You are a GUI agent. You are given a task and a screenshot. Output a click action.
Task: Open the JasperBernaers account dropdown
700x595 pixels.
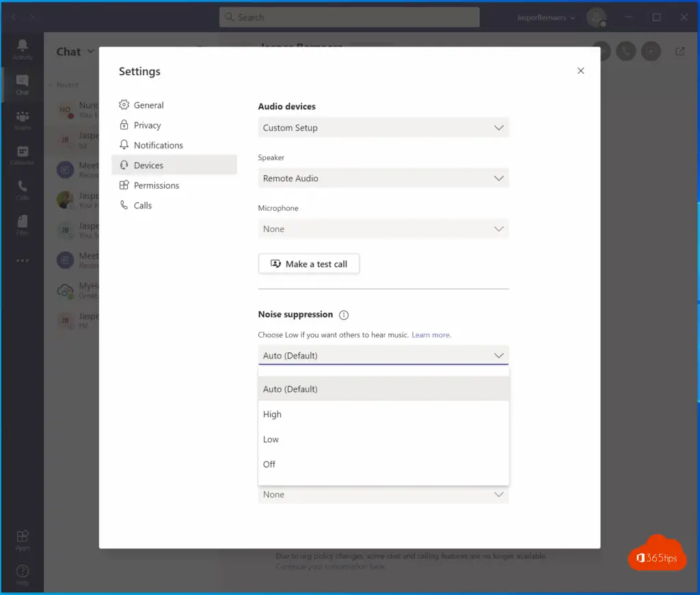[546, 18]
